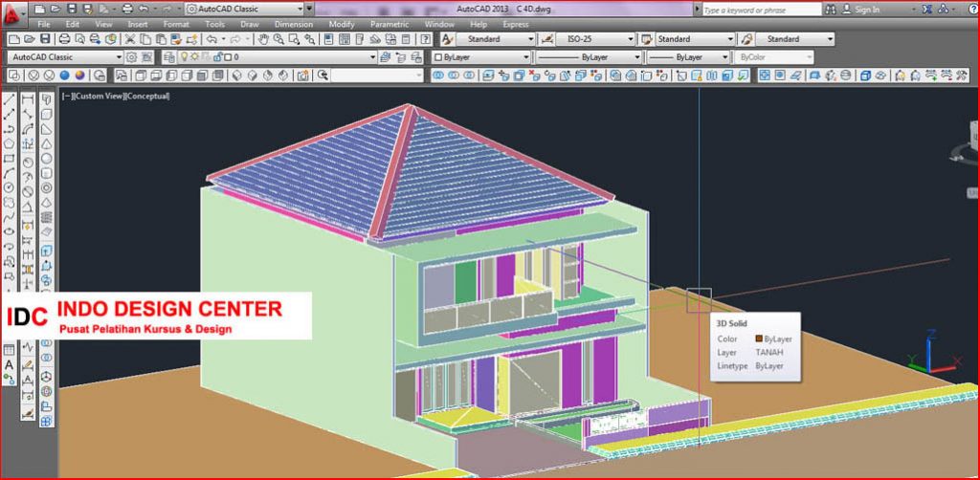Screen dimensions: 980x480
Task: Switch to 2D Wireframe visual style
Action: pos(16,76)
